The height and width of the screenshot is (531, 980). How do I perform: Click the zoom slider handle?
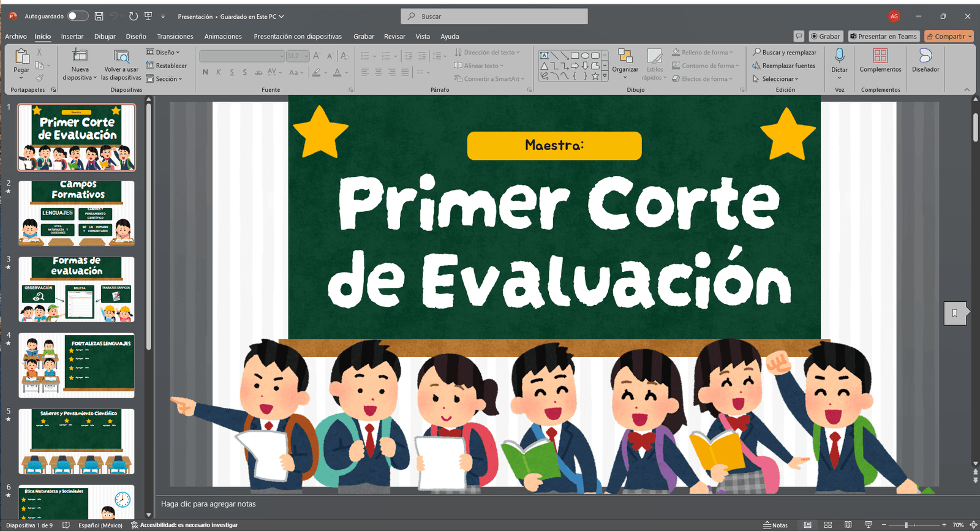point(907,525)
